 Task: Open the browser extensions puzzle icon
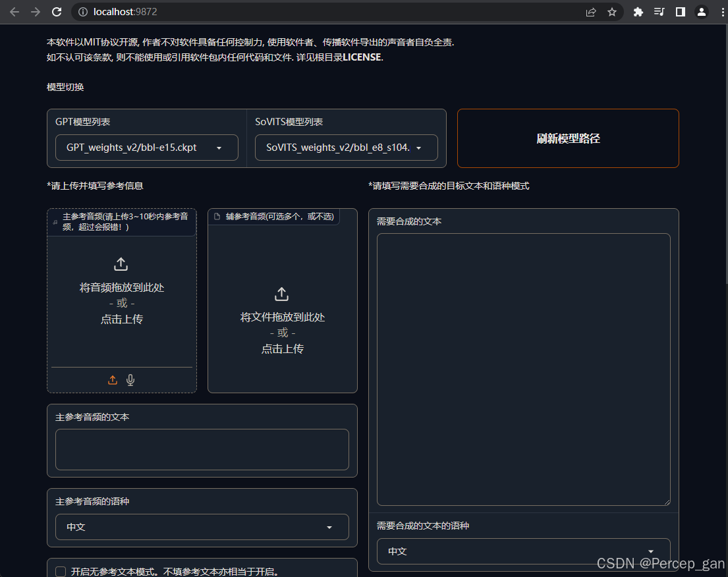(638, 12)
